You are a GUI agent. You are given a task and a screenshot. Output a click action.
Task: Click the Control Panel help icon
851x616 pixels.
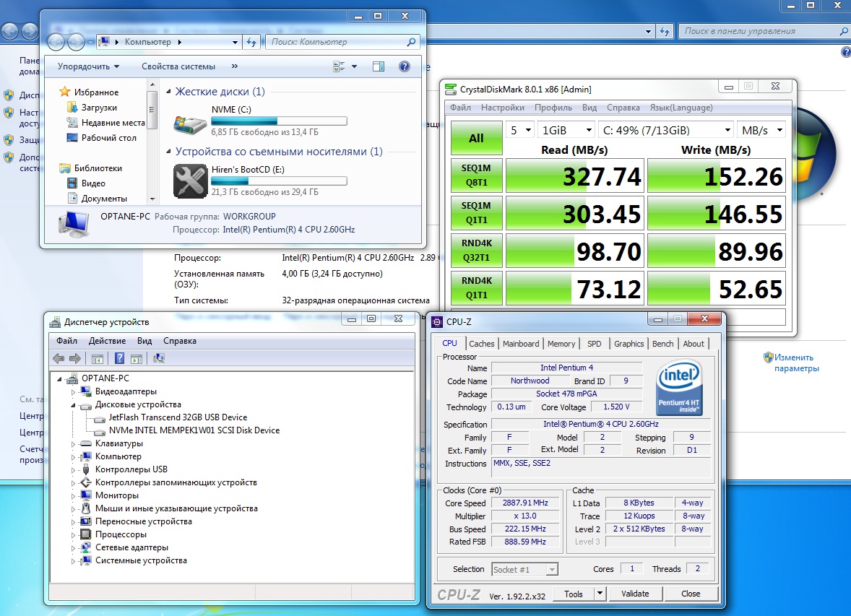coord(845,52)
